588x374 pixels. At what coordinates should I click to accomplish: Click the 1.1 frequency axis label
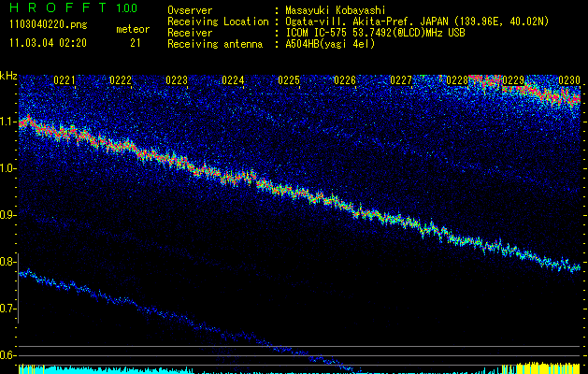(8, 122)
